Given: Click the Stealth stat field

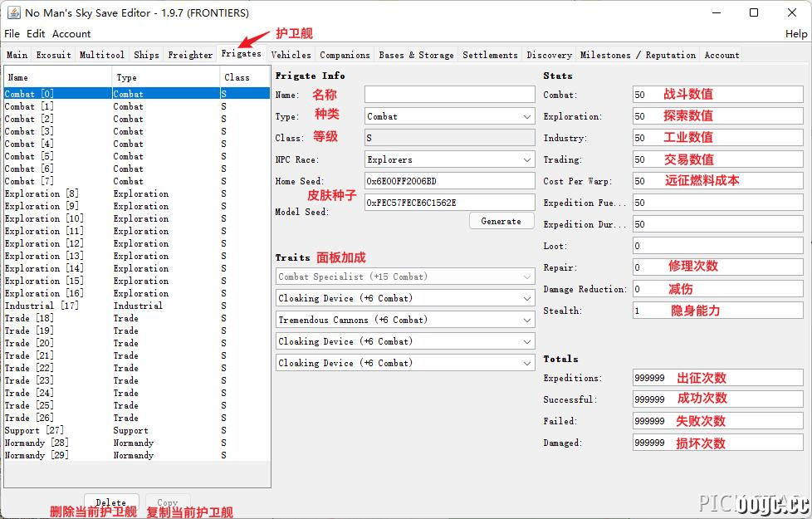Looking at the screenshot, I should (x=717, y=311).
